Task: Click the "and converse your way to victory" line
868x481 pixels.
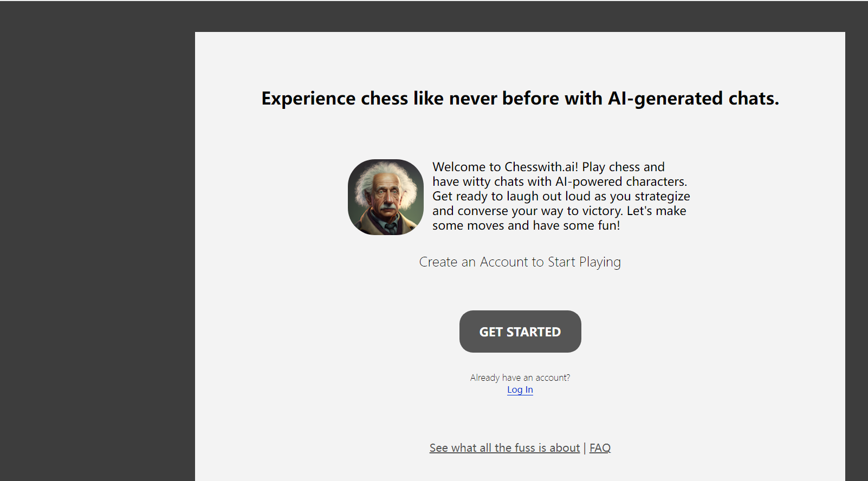Action: point(559,211)
